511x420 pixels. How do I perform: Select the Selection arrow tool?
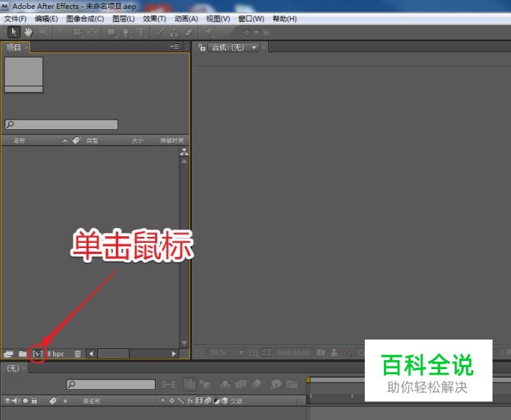click(x=14, y=32)
